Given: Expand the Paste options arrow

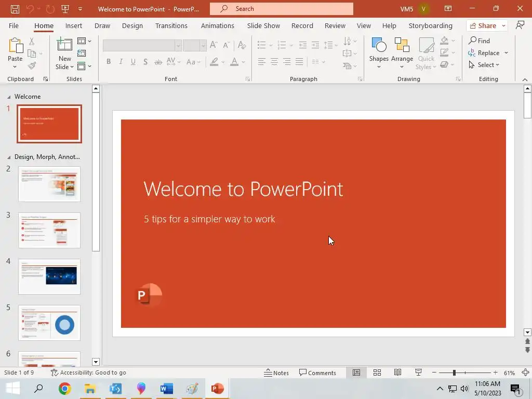Looking at the screenshot, I should [15, 67].
